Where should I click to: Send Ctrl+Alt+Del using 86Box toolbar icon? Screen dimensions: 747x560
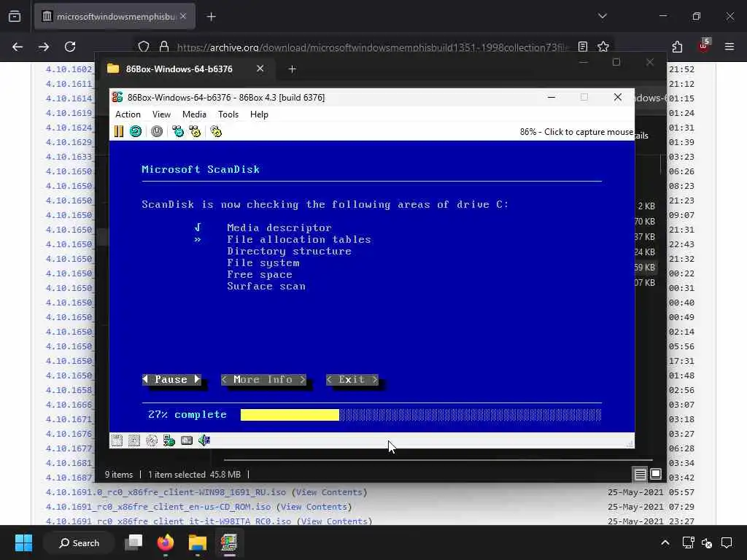coord(178,131)
